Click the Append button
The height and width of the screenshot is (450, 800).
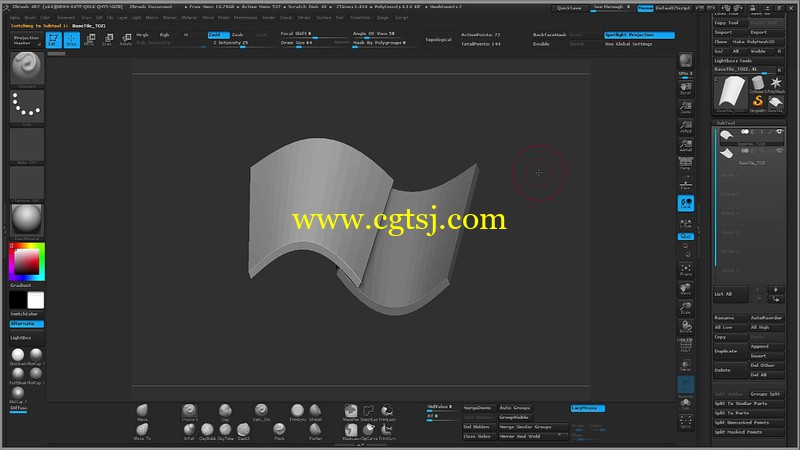point(766,346)
